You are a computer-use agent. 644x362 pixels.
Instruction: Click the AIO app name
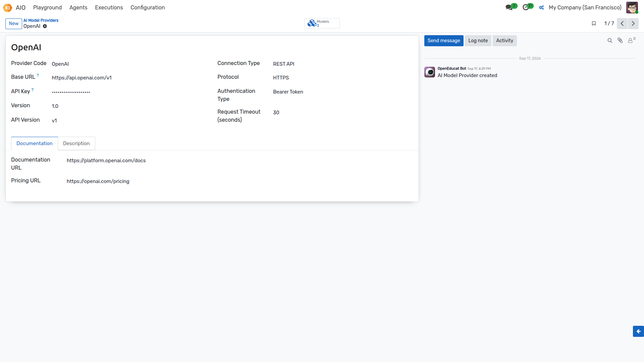click(20, 7)
